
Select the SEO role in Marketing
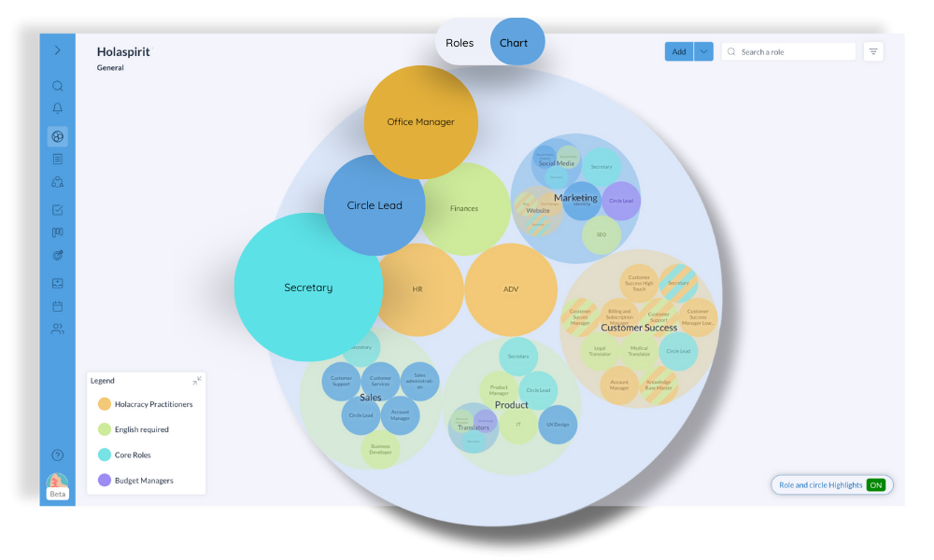click(x=601, y=234)
